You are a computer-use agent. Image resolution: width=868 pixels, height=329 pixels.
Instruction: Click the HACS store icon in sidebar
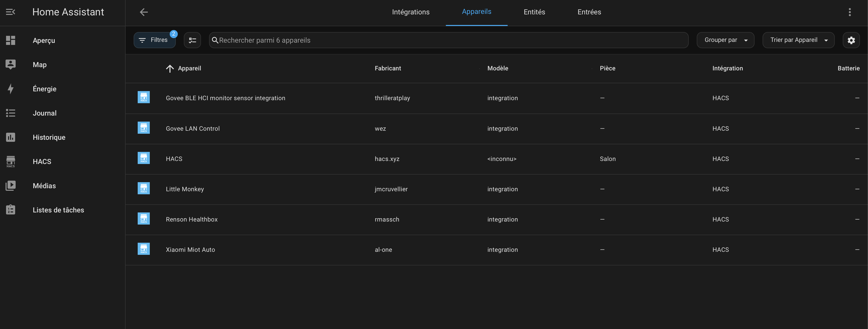(x=10, y=161)
